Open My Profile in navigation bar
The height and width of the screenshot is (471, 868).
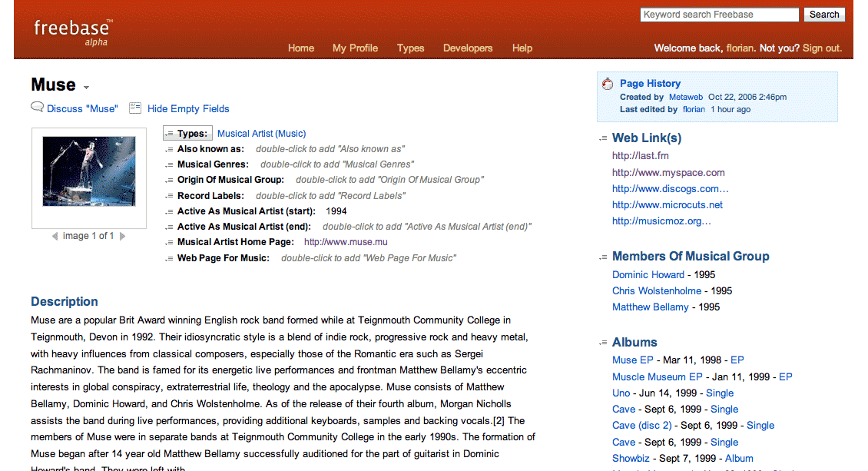[x=355, y=48]
